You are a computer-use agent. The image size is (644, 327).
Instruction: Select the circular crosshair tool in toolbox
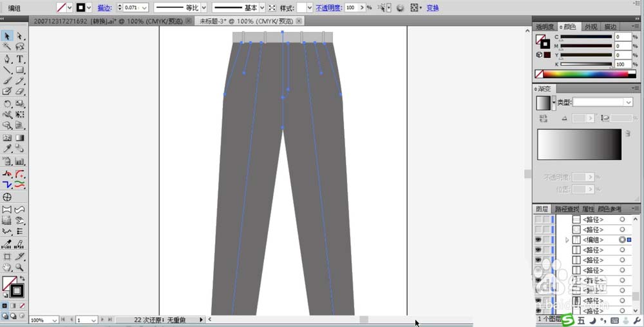(x=7, y=197)
